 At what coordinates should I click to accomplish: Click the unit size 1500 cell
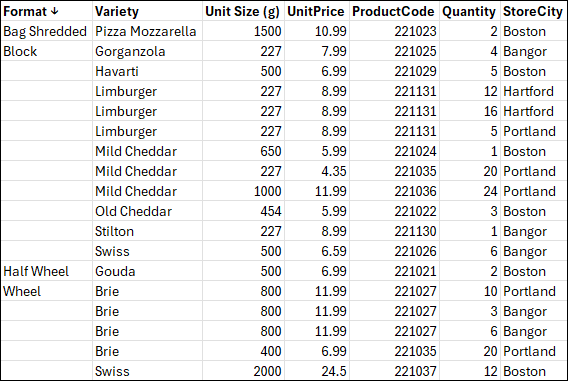tap(243, 31)
